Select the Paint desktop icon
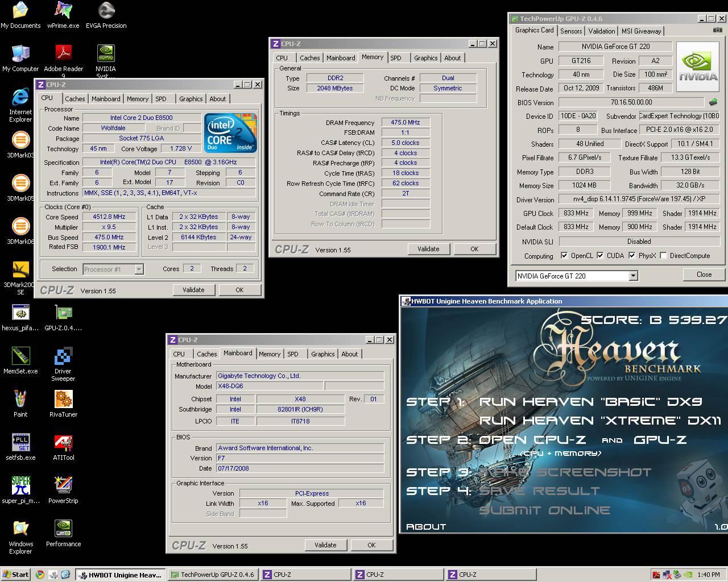Screen dimensions: 728x582 coord(20,404)
